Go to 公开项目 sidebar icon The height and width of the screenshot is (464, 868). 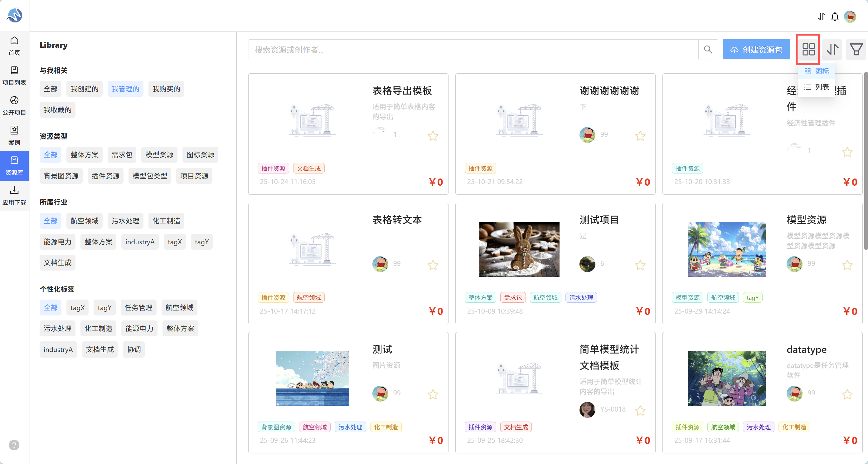pyautogui.click(x=14, y=106)
